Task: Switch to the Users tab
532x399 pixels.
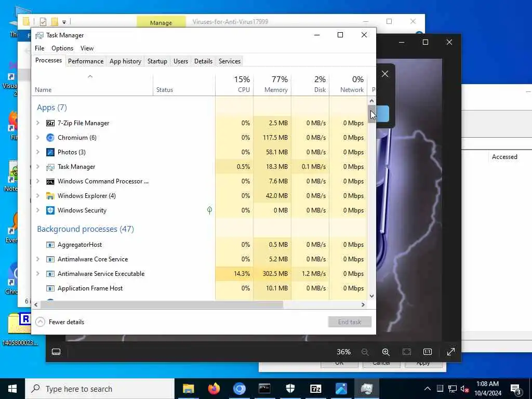Action: coord(180,61)
